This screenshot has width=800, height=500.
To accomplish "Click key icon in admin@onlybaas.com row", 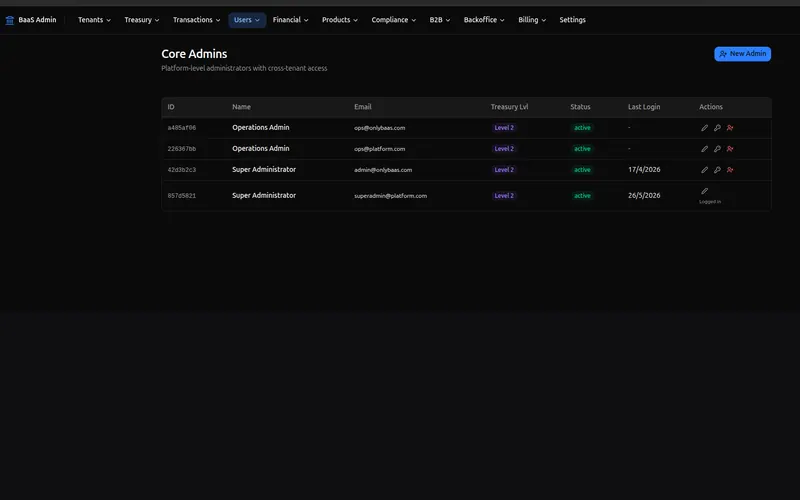I will click(717, 170).
